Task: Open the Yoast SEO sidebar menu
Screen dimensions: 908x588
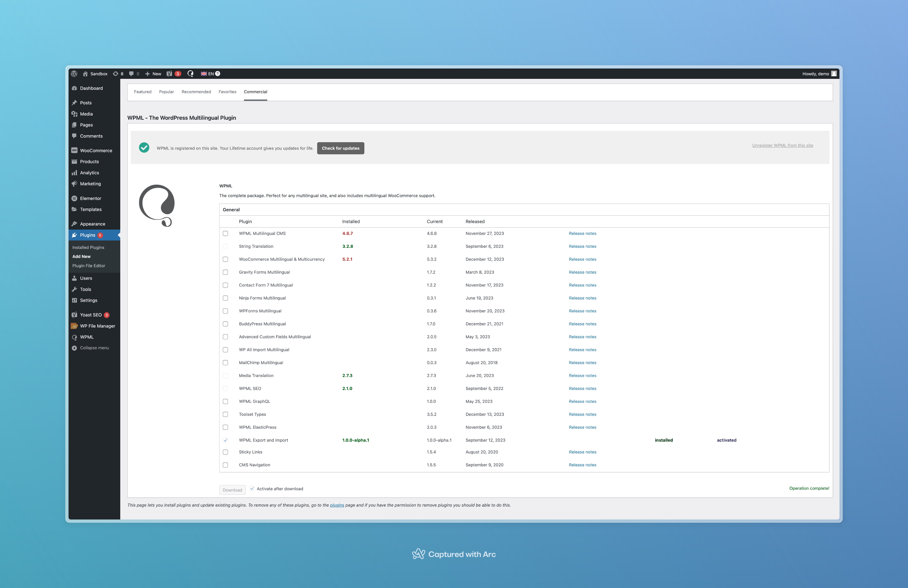Action: (94, 315)
